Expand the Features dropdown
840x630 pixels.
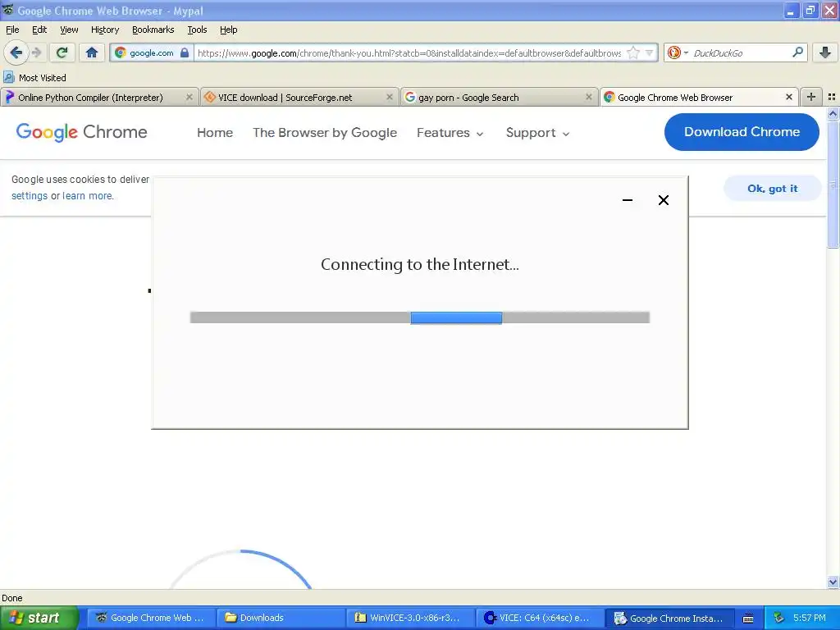(x=450, y=132)
